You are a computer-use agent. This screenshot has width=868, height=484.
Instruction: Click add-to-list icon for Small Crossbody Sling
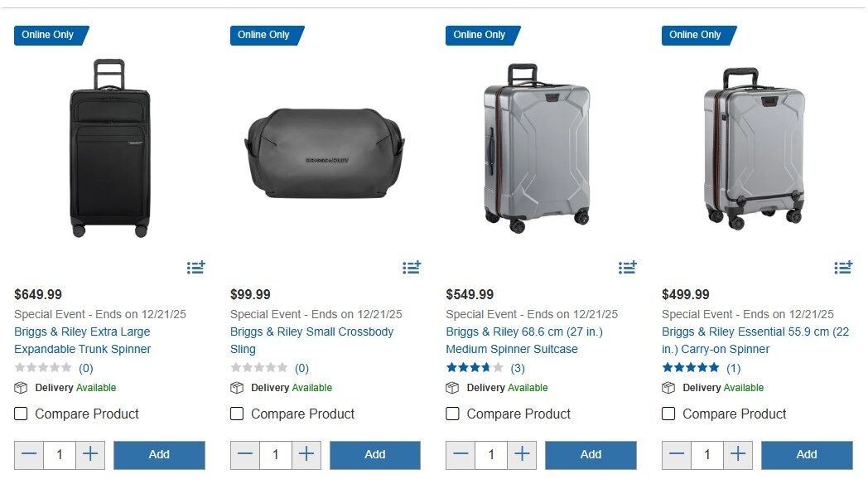412,268
